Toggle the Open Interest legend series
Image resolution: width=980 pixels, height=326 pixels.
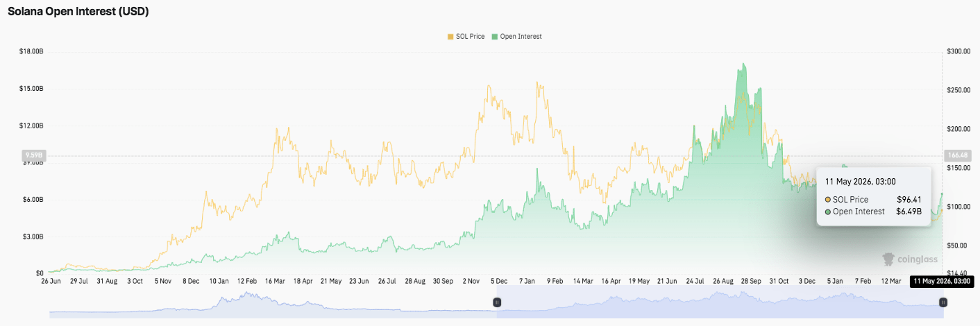(x=516, y=36)
